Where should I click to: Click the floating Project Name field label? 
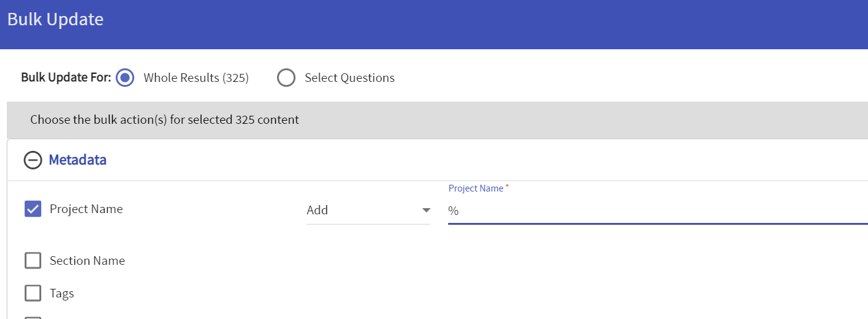point(476,188)
